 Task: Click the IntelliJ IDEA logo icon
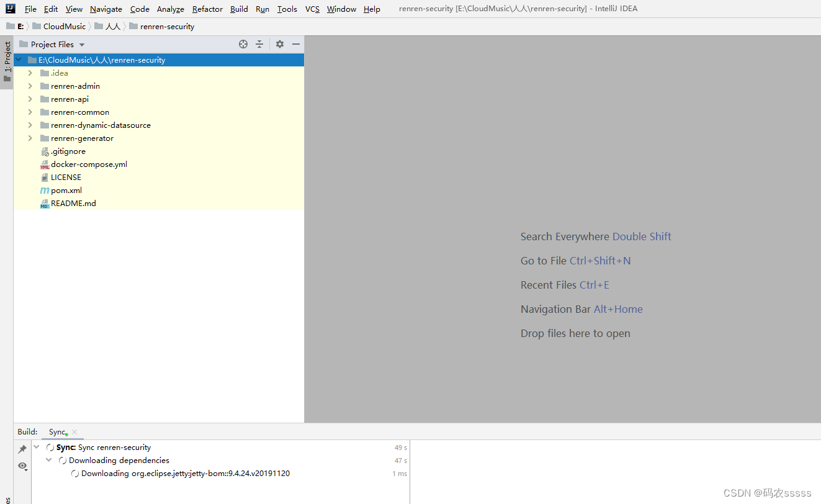tap(10, 9)
